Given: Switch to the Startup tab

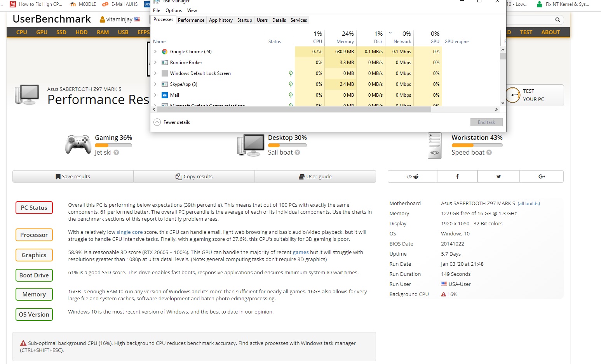Looking at the screenshot, I should [245, 20].
